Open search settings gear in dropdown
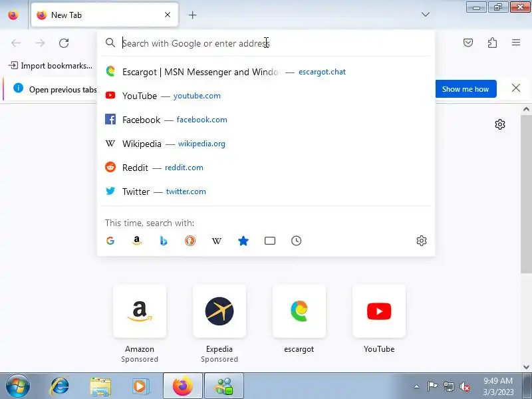 (422, 241)
